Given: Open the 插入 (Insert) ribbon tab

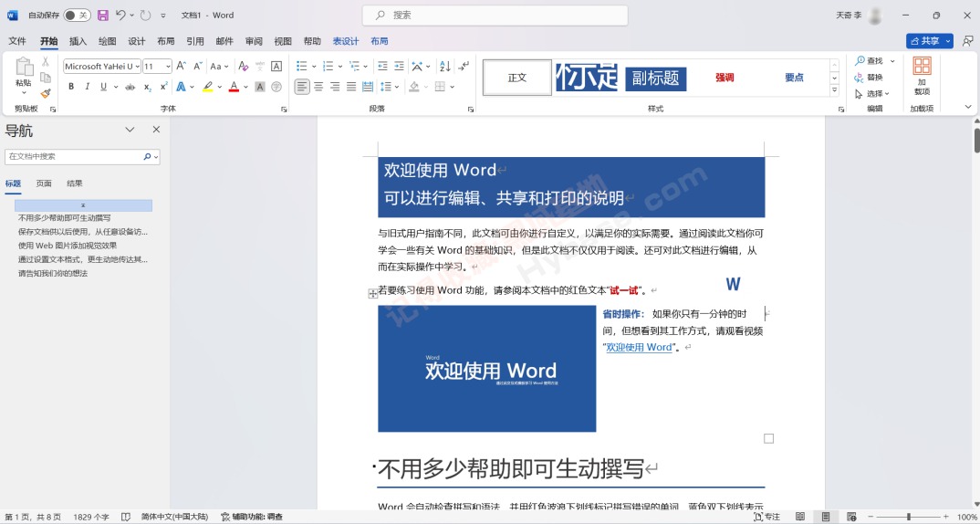Looking at the screenshot, I should [x=78, y=41].
